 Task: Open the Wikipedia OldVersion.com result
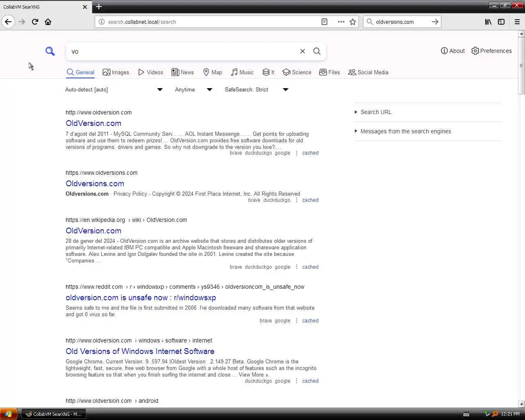[94, 231]
